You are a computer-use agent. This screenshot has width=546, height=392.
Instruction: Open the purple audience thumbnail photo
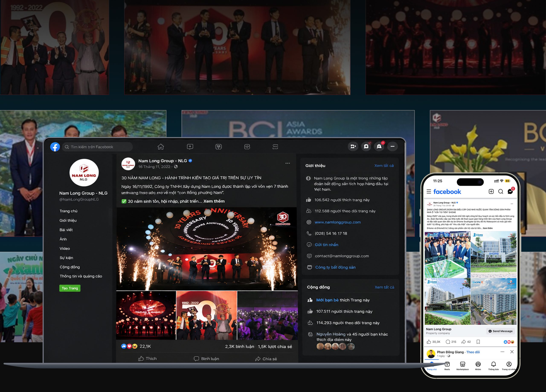click(x=267, y=315)
